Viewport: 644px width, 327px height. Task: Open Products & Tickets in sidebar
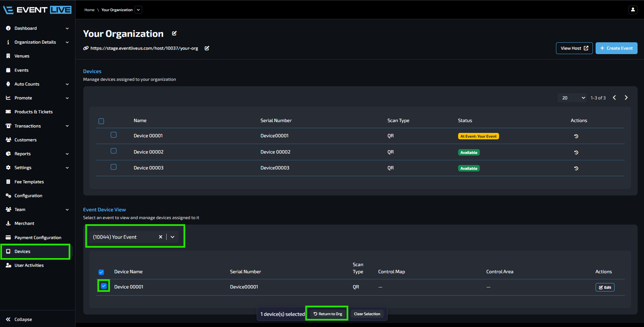point(34,112)
